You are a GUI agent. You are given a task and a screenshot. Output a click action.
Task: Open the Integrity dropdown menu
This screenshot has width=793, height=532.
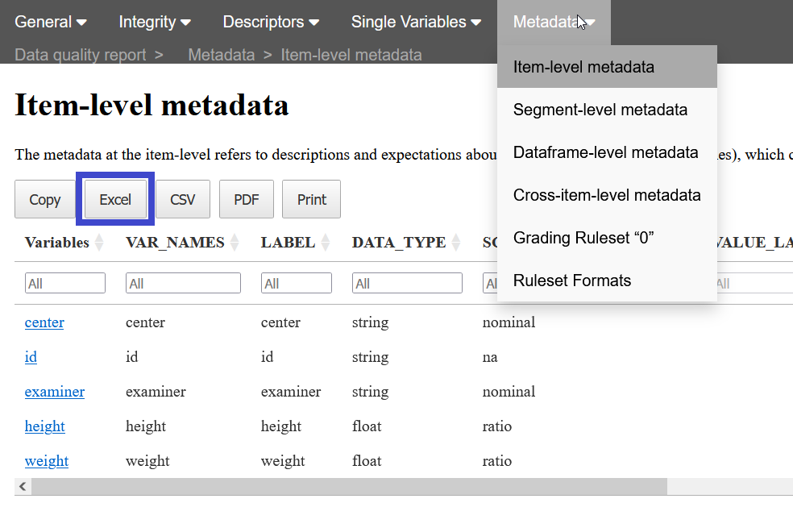coord(155,22)
